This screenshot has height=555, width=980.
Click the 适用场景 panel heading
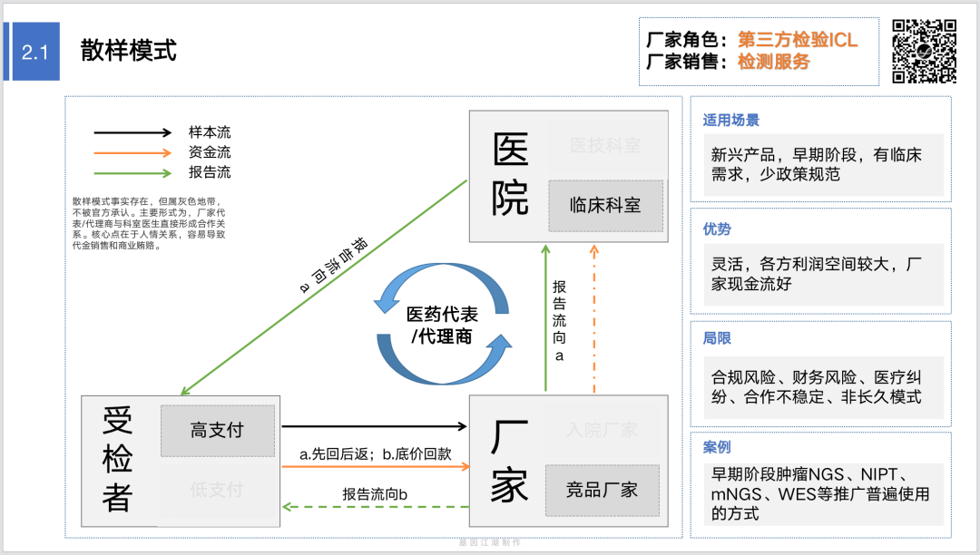[731, 120]
